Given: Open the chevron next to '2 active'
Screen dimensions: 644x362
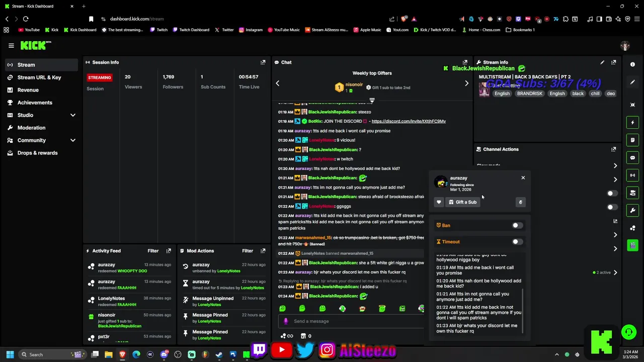Looking at the screenshot, I should tap(615, 273).
